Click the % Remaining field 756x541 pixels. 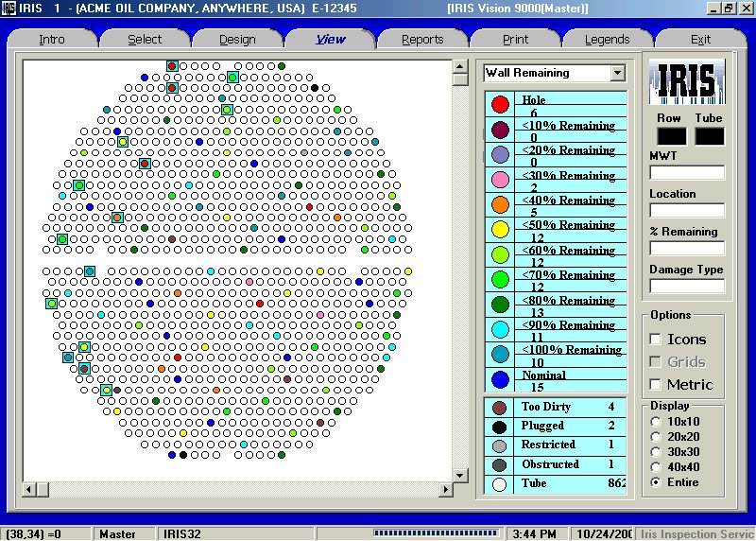click(x=687, y=248)
